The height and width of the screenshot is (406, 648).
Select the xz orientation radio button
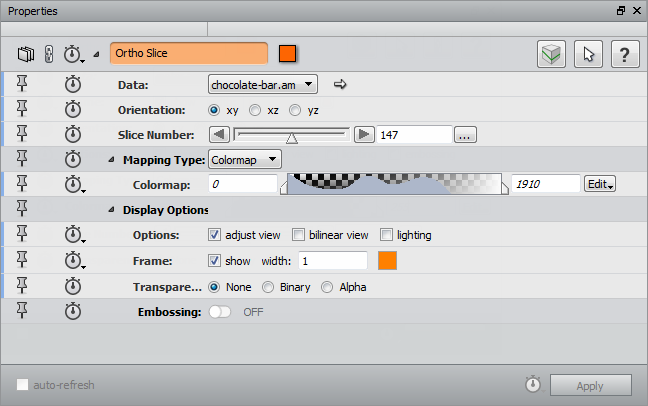point(255,110)
